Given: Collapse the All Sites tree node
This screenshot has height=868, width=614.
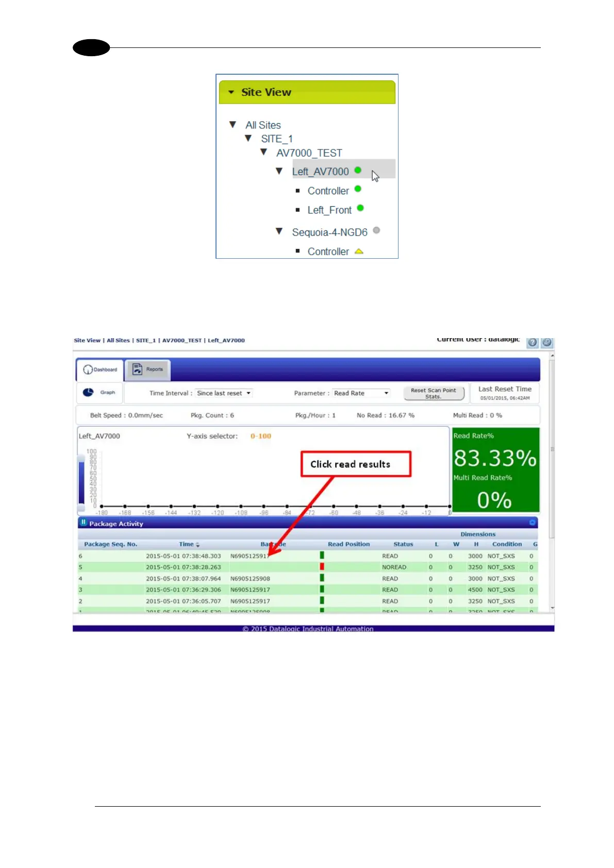Looking at the screenshot, I should pos(233,125).
